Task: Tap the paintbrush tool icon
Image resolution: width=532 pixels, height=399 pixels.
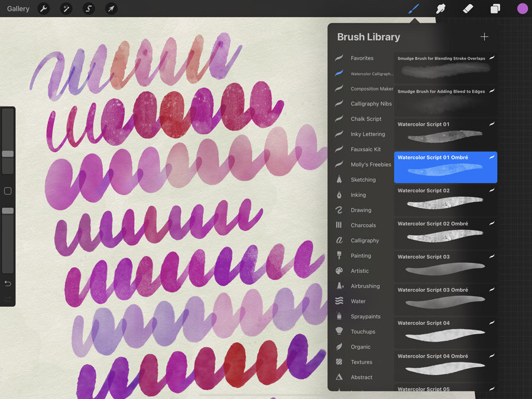Action: point(414,9)
